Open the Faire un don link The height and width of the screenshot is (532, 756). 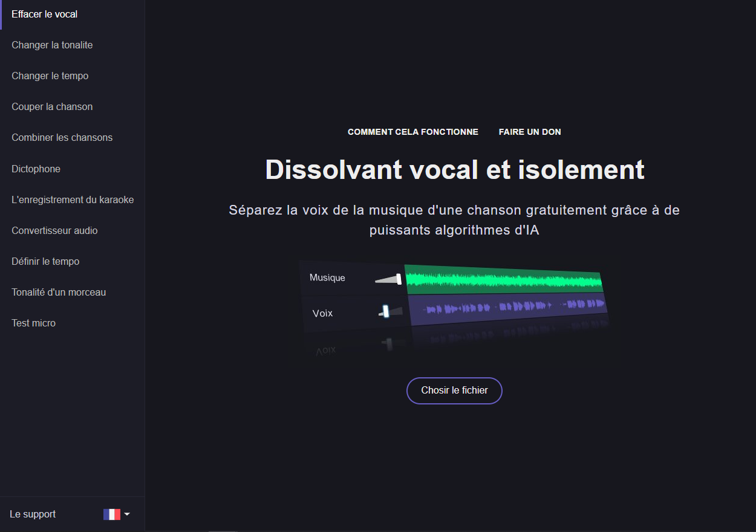point(530,132)
